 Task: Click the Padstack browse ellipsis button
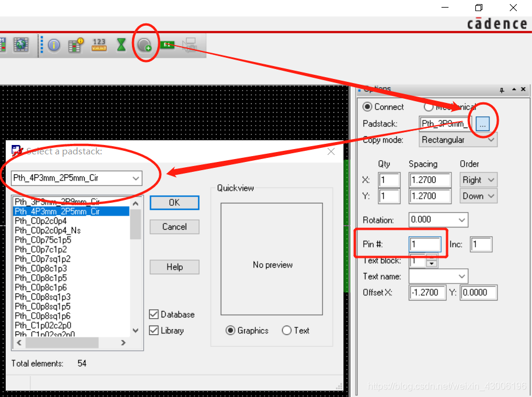(x=482, y=124)
